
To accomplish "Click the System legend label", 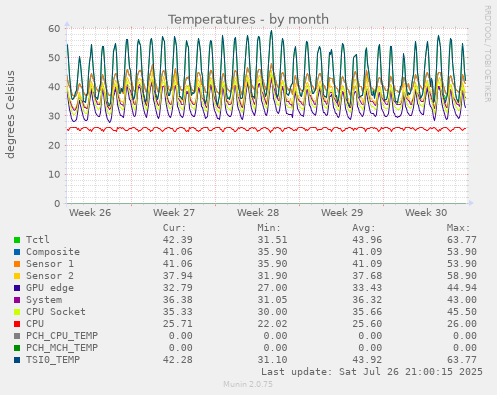I will tap(44, 300).
